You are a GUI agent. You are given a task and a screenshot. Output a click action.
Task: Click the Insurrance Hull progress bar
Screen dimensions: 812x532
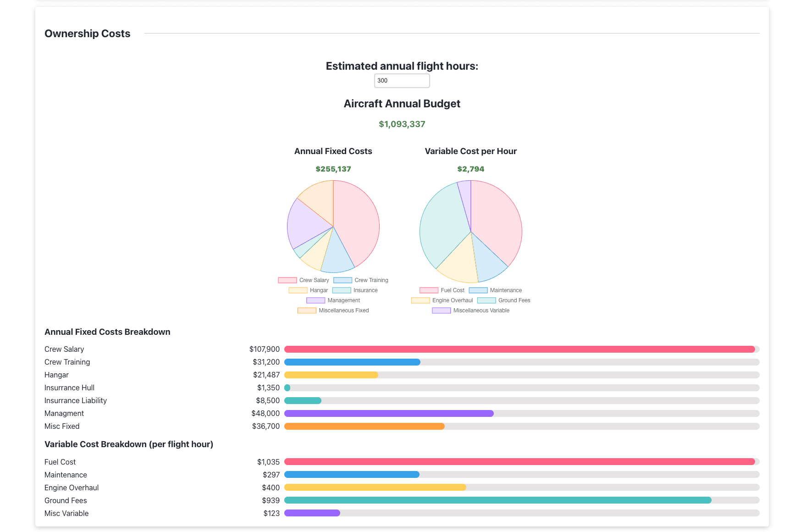coord(522,388)
